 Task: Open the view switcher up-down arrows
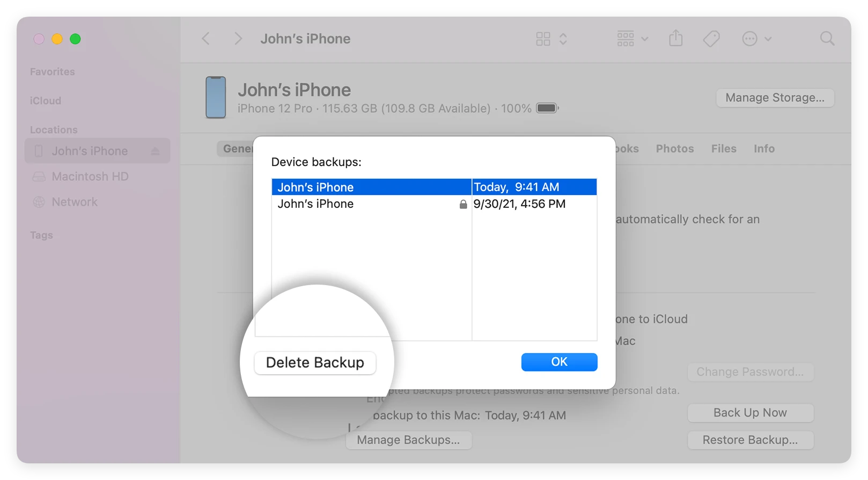point(563,39)
